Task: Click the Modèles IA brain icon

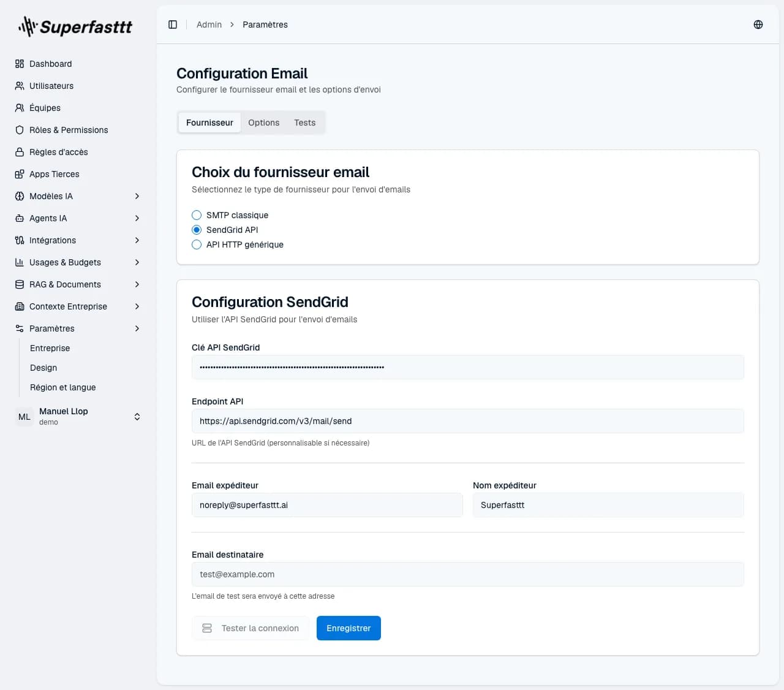Action: (x=20, y=196)
